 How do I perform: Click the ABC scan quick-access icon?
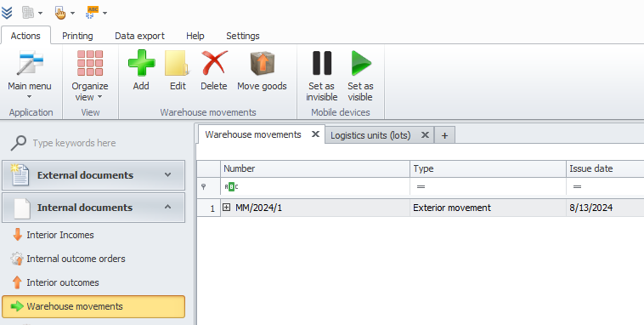pos(93,13)
